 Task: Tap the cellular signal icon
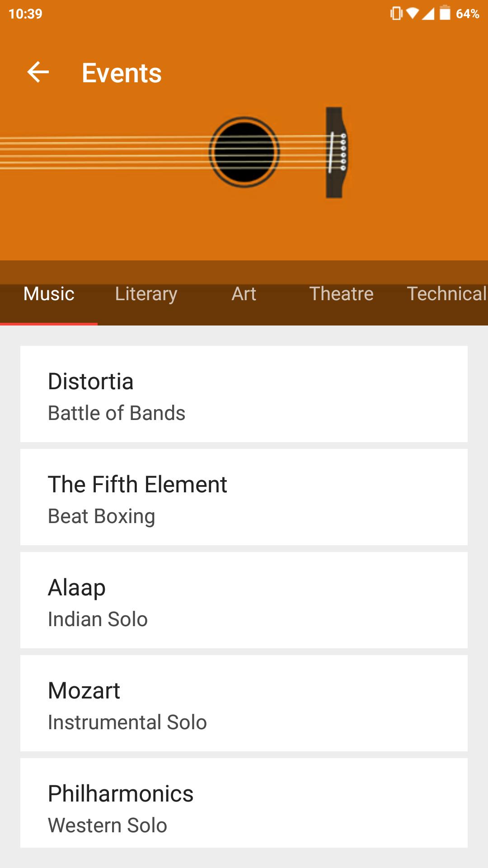tap(428, 13)
